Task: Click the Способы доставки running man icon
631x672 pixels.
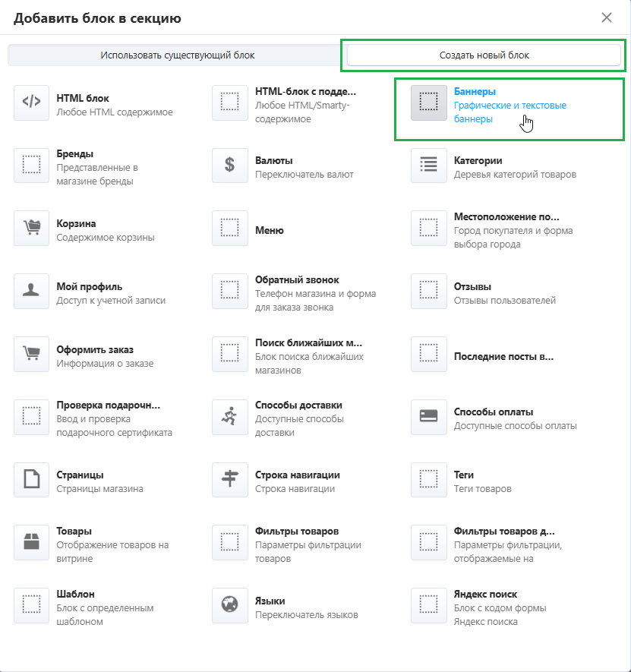Action: pos(229,418)
